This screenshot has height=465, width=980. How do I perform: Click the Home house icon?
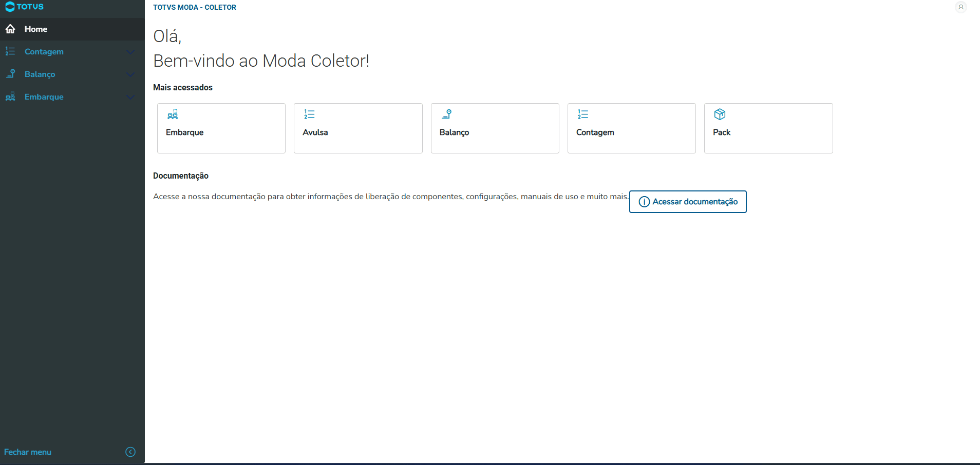tap(10, 29)
